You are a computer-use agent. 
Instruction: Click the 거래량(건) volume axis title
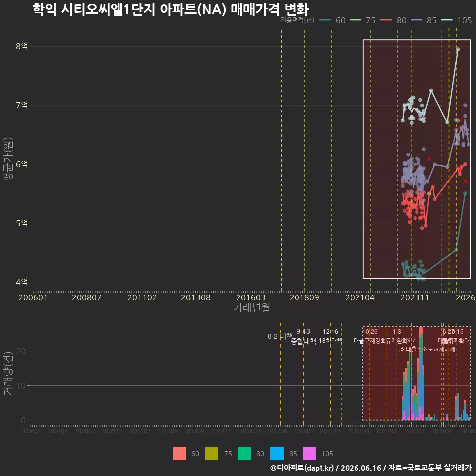8,373
